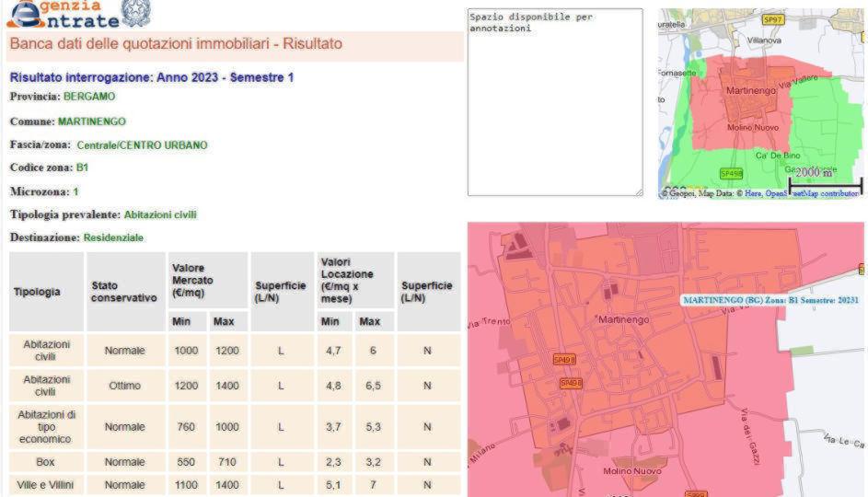Click the Molino Nuovo label on the large map
Screen dimensions: 868x497
tap(632, 471)
